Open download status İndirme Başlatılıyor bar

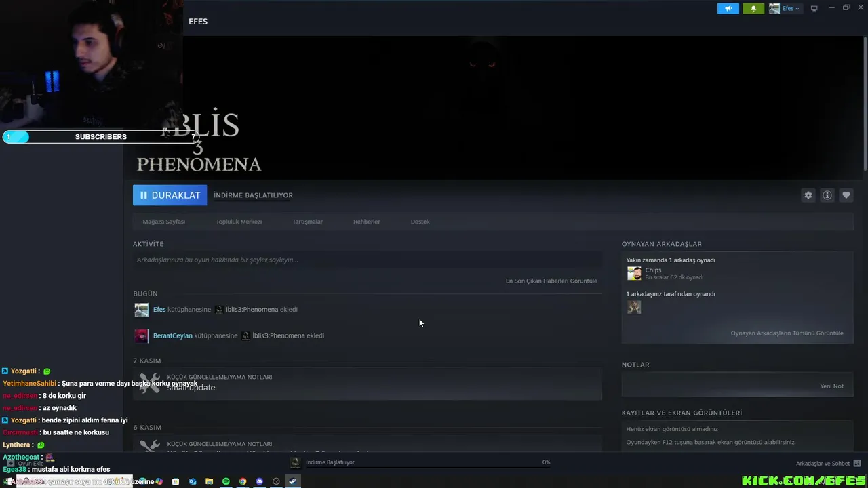click(x=330, y=462)
